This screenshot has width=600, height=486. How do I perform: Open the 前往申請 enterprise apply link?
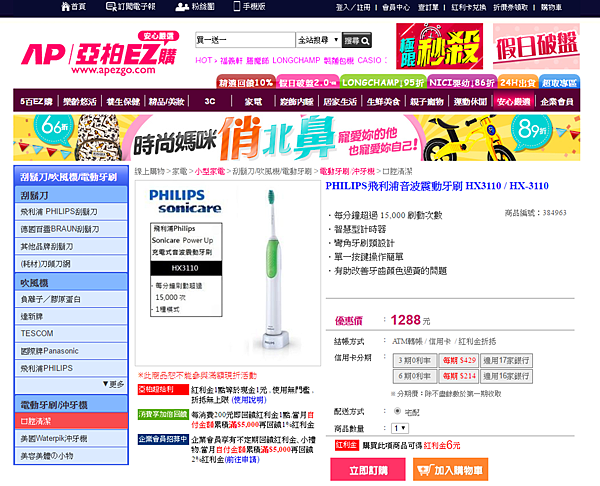(242, 459)
